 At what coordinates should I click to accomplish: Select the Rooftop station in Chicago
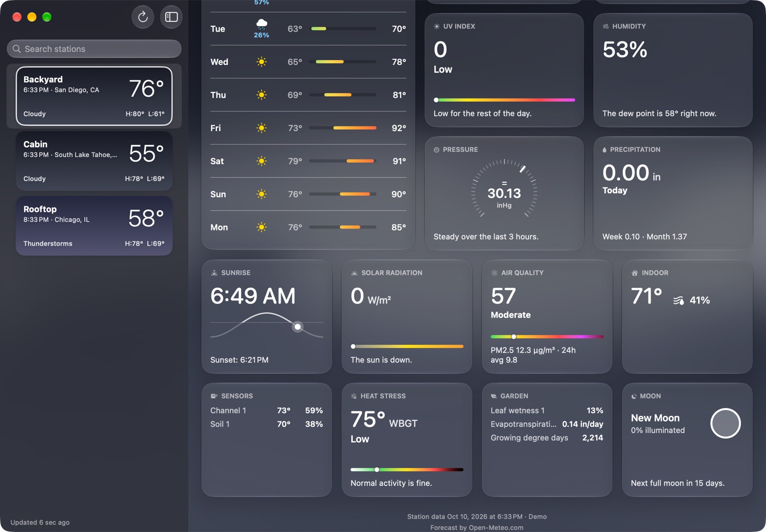(94, 226)
